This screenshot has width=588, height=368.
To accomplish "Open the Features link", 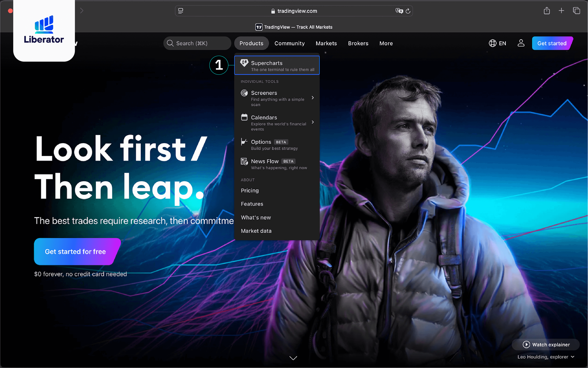I will click(x=252, y=204).
